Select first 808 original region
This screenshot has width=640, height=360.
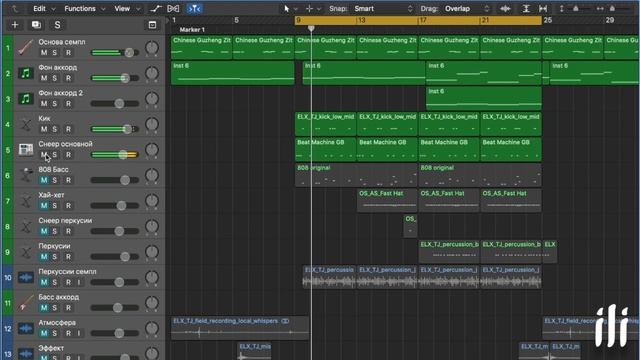tap(356, 175)
